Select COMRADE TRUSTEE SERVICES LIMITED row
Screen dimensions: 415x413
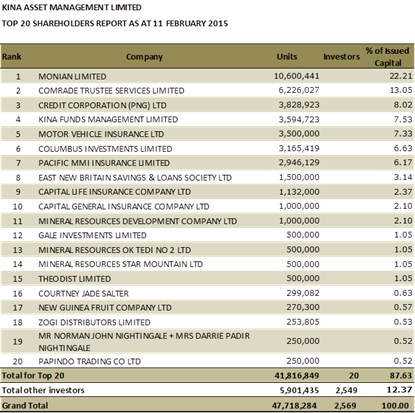(x=207, y=90)
